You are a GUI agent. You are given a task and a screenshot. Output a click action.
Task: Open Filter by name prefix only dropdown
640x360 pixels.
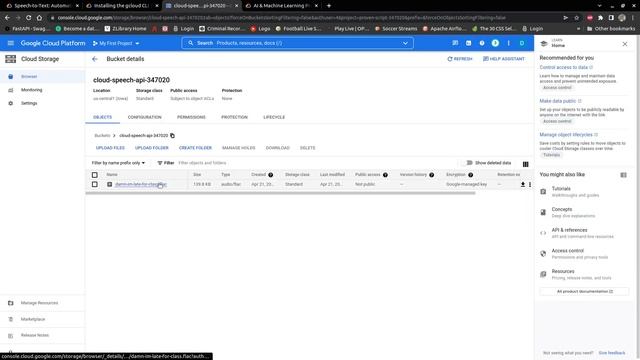tap(118, 163)
